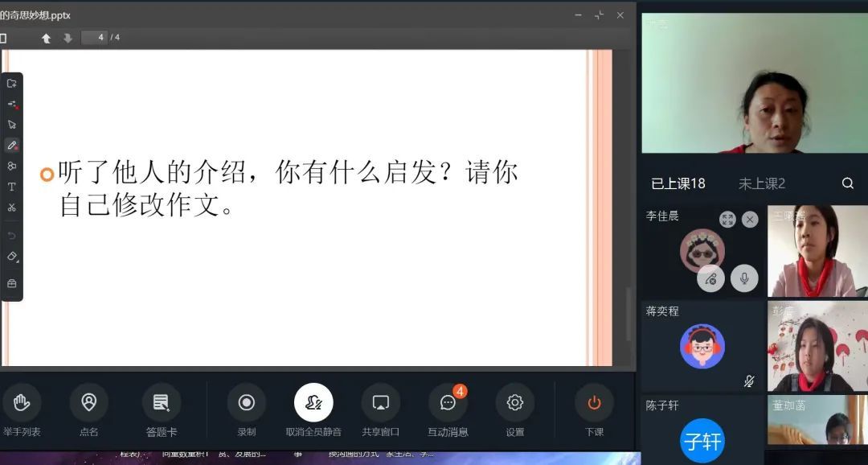Screen dimensions: 868x465
Task: Switch to 已上课18 tab
Action: [x=678, y=183]
